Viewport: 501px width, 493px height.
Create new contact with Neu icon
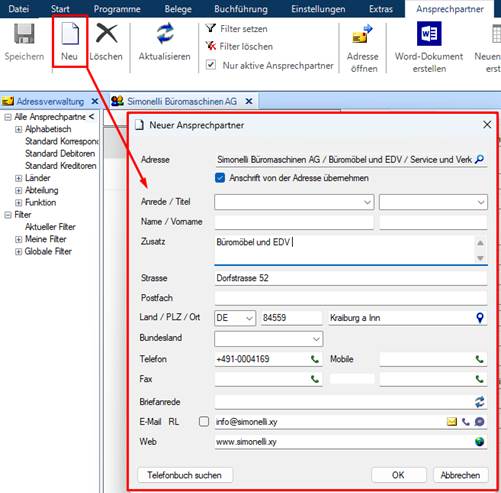pos(70,34)
